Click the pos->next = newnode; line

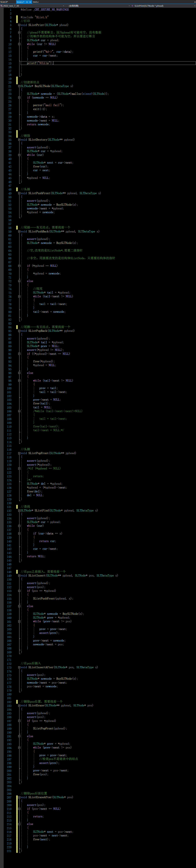pos(42,686)
